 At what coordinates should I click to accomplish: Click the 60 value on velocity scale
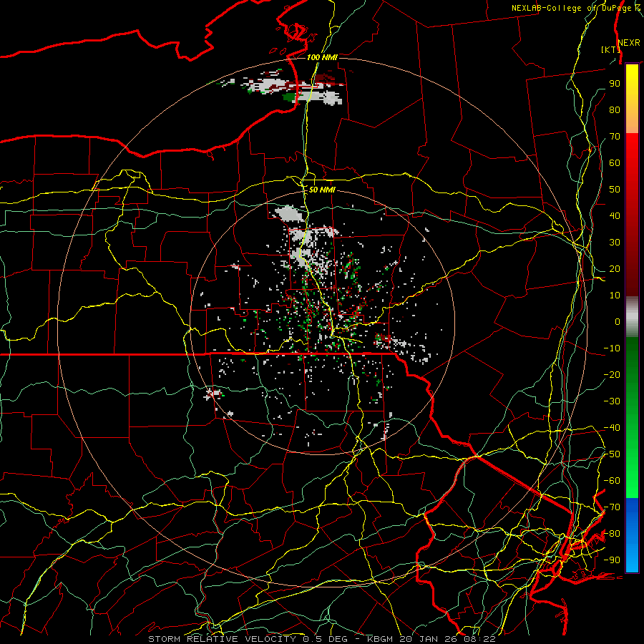tap(615, 162)
